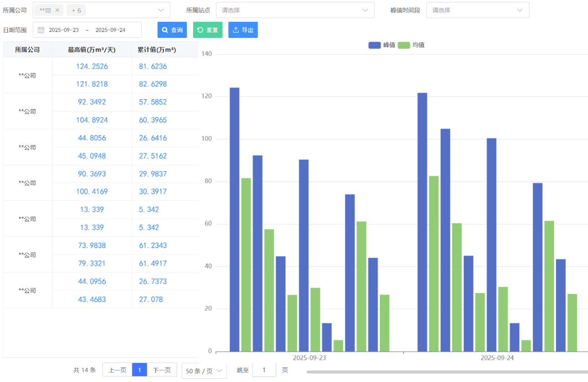This screenshot has height=382, width=588.
Task: Click the refresh icon in 重置 button
Action: (x=200, y=30)
